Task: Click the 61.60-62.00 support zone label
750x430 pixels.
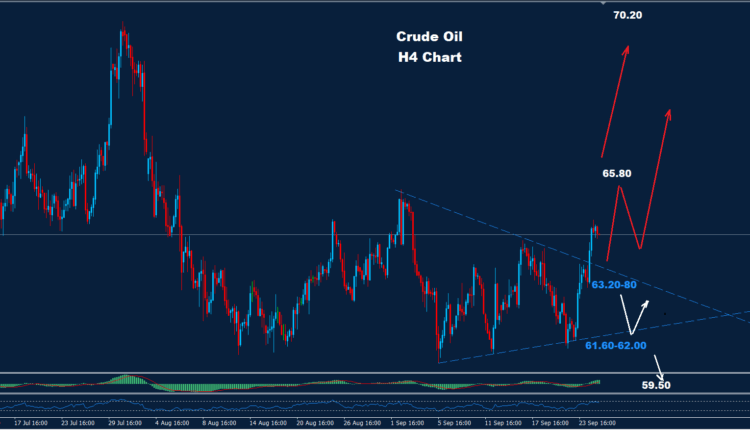Action: tap(615, 345)
